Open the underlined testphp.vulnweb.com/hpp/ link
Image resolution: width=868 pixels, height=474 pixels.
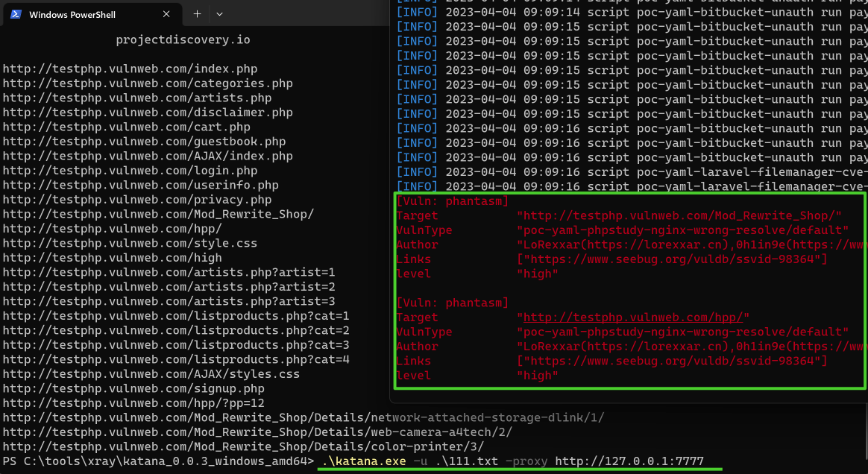pyautogui.click(x=633, y=317)
